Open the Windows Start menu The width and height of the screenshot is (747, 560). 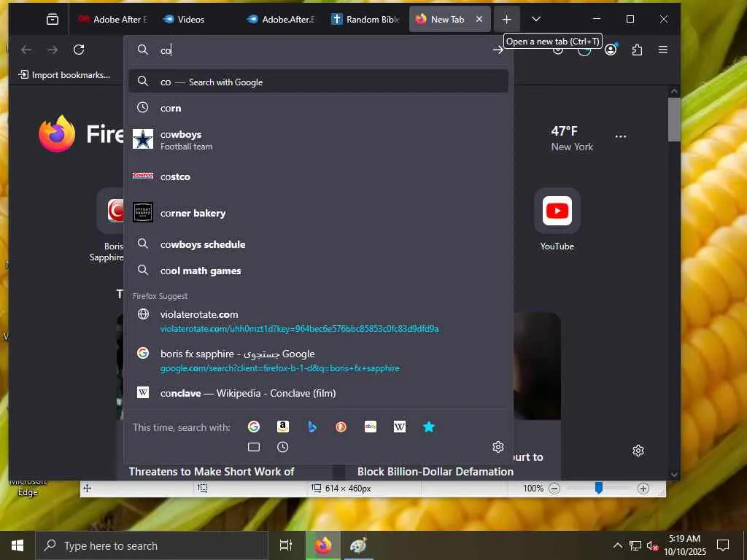point(18,545)
